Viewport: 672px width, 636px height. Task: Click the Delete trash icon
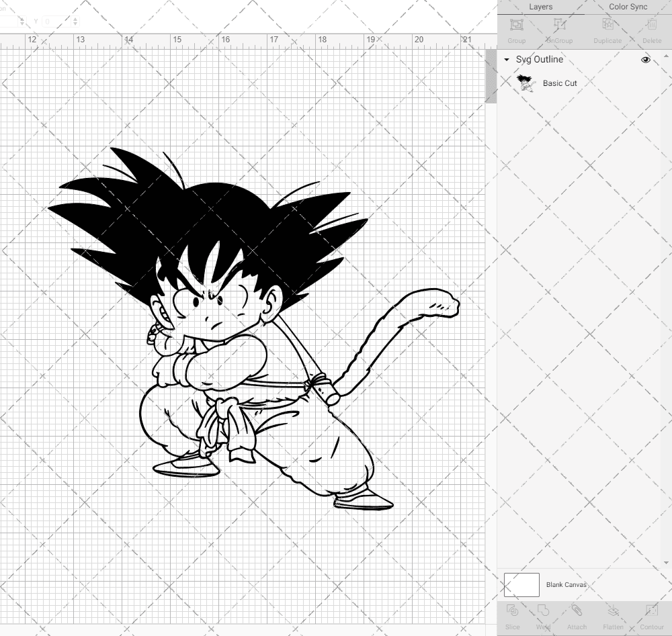point(652,24)
